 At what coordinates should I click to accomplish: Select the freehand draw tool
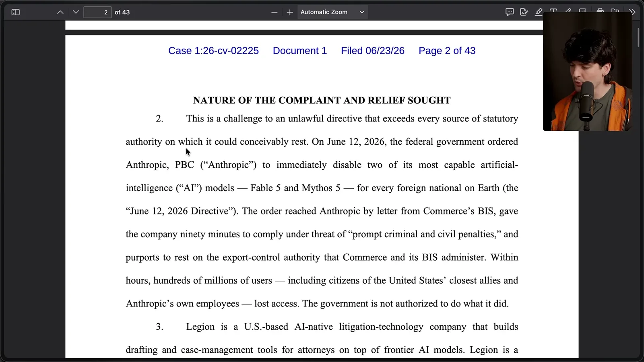click(568, 10)
